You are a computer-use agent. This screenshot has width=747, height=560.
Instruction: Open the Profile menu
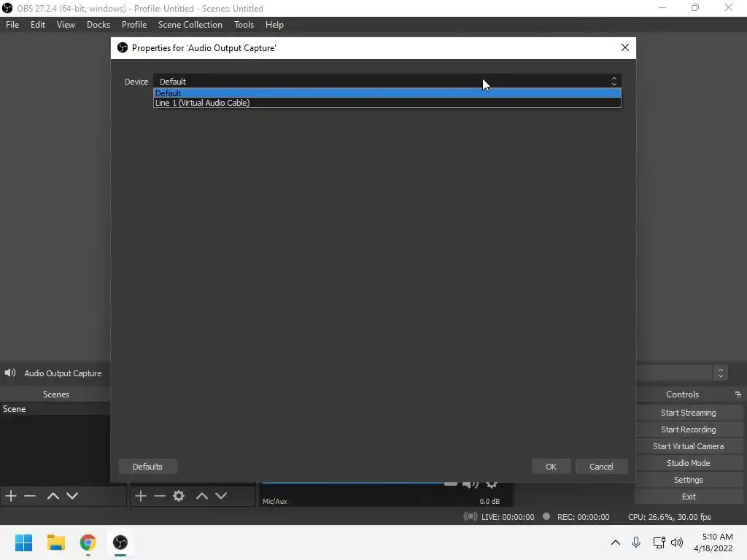[x=134, y=25]
